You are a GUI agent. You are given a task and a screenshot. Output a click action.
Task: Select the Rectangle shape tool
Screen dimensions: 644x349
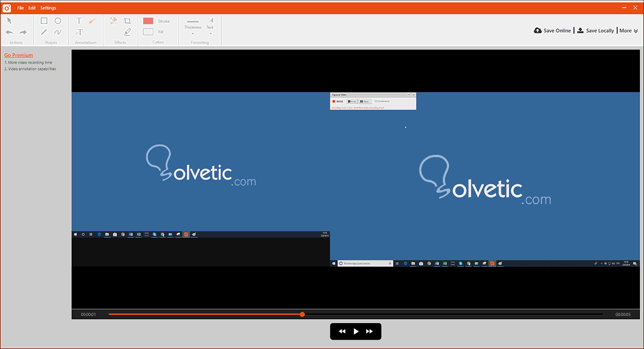(x=44, y=21)
